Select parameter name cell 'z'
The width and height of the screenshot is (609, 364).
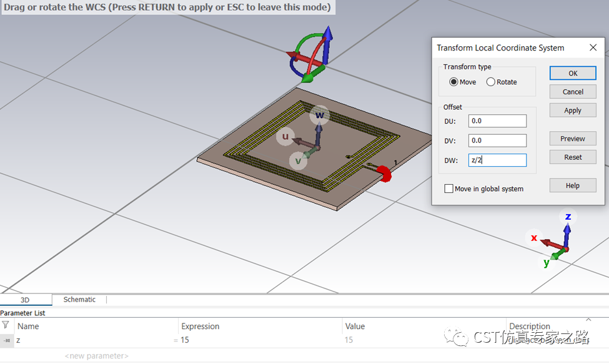point(96,340)
